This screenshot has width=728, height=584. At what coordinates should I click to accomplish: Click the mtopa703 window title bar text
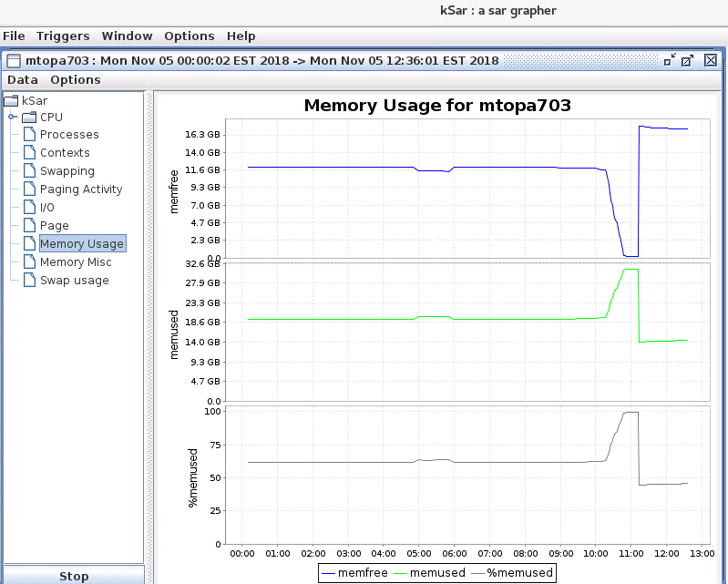click(262, 61)
